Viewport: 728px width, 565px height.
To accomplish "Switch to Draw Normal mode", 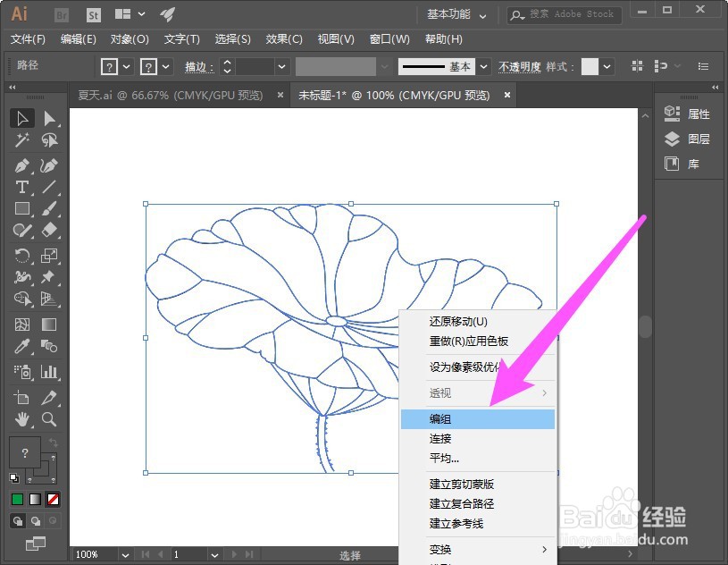I will pyautogui.click(x=18, y=521).
